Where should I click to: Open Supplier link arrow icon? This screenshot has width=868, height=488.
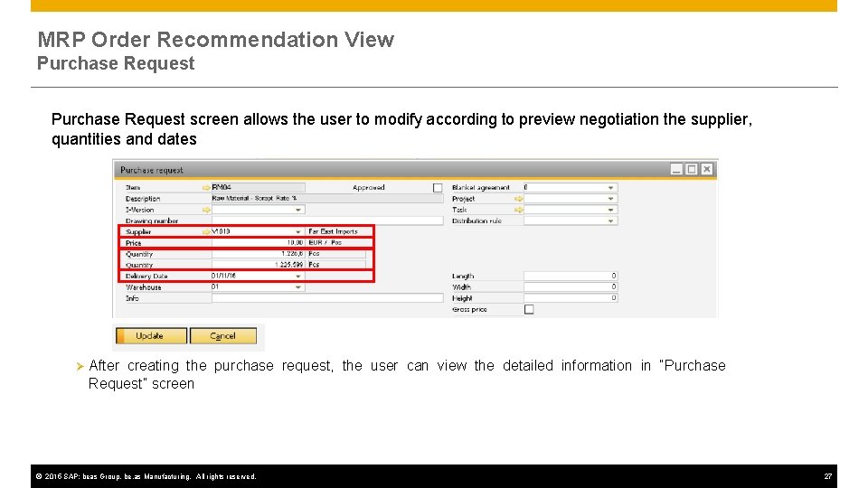pyautogui.click(x=206, y=232)
